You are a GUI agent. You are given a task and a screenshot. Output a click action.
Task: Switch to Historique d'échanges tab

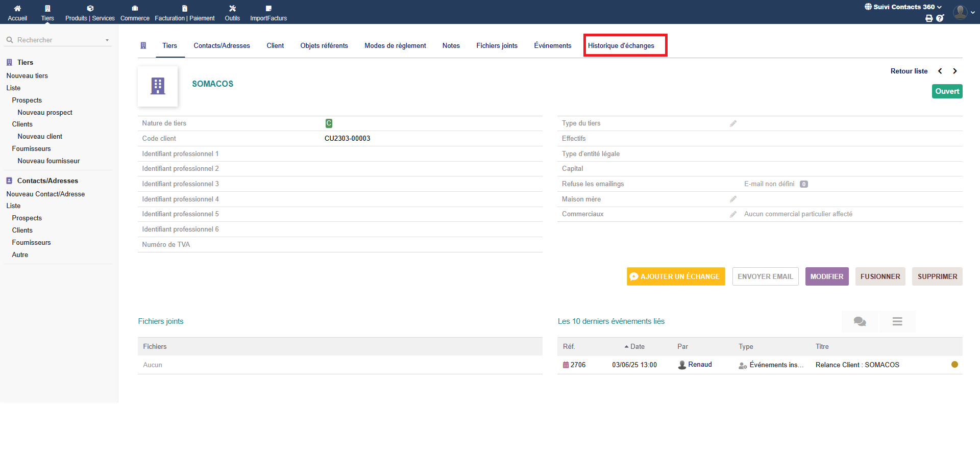(x=621, y=46)
